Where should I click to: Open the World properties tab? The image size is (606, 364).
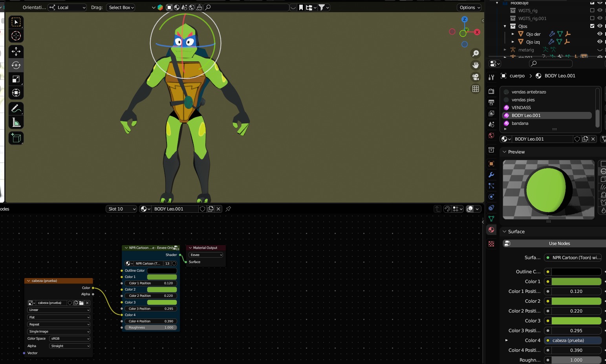491,135
